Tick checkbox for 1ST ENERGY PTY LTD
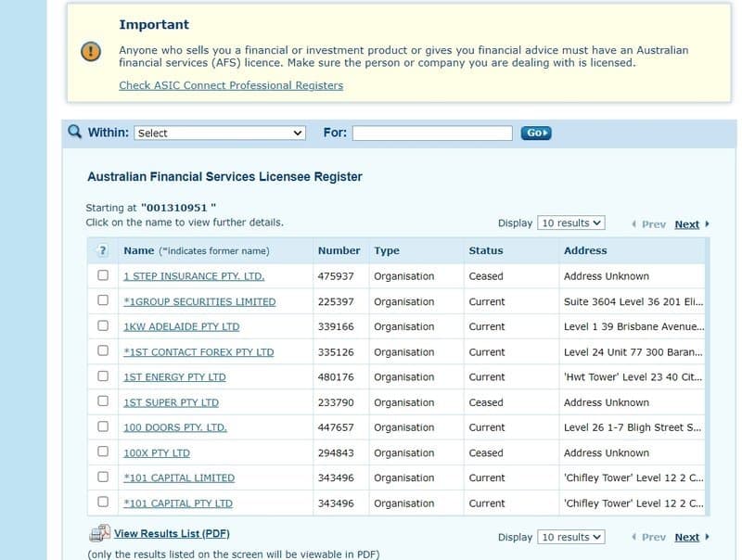 103,376
